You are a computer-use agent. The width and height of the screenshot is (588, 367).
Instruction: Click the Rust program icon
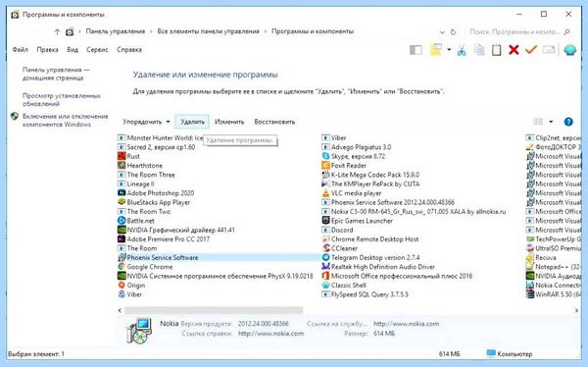(x=122, y=156)
